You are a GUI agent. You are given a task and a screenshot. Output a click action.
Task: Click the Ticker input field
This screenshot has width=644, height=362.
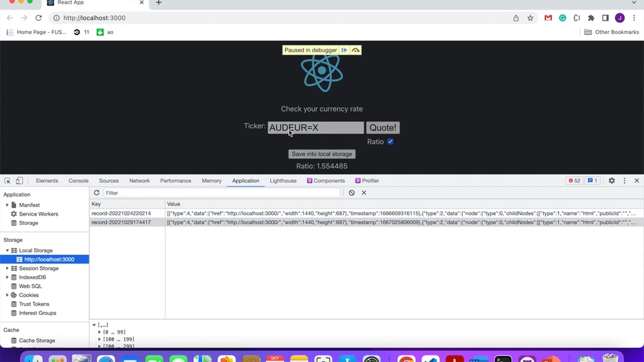[x=315, y=127]
